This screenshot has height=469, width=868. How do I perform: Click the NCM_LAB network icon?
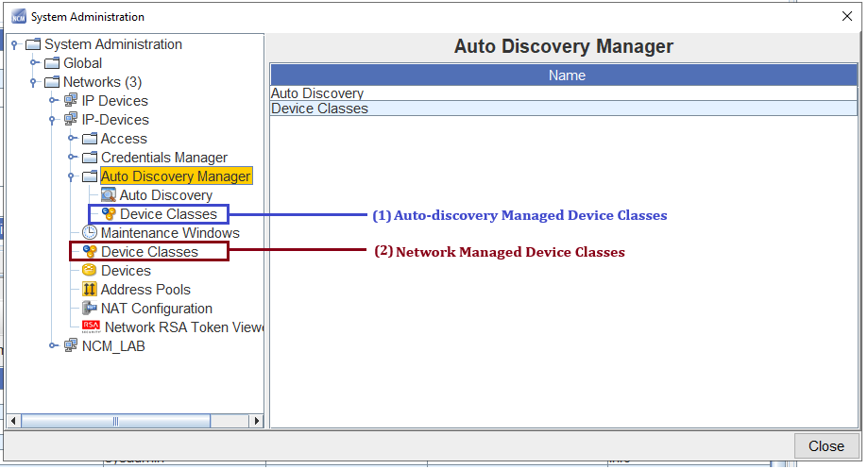pos(71,346)
